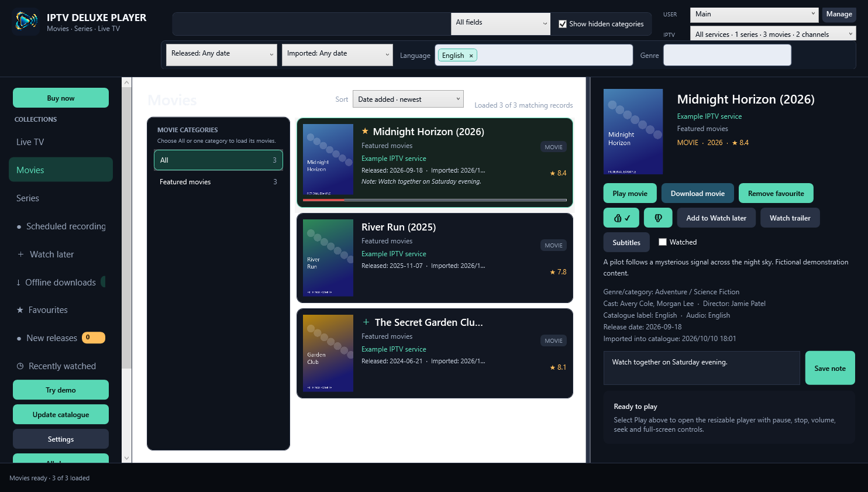Select the River Run poster thumbnail

point(328,258)
